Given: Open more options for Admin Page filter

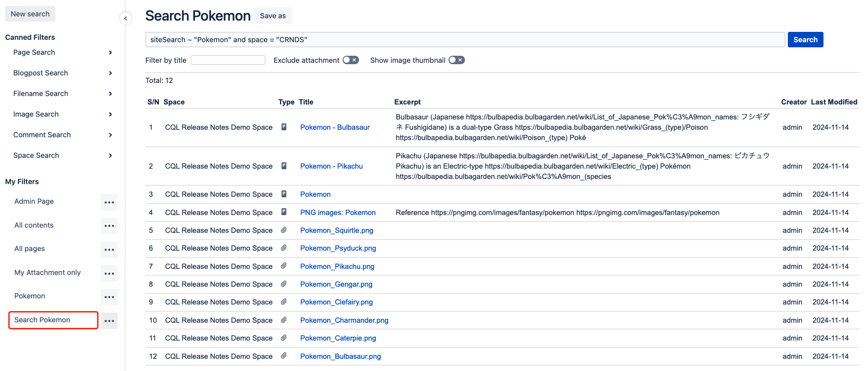Looking at the screenshot, I should [109, 202].
